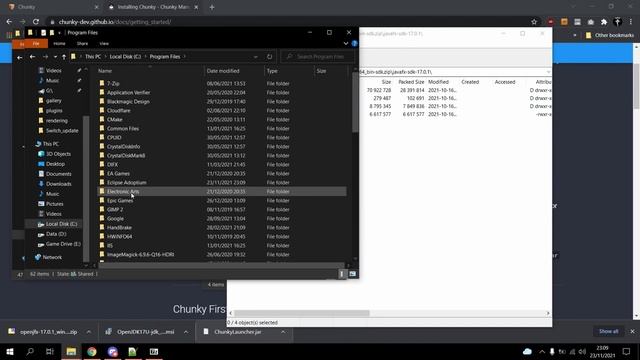Click the Search Program Files field
640x360 pixels.
point(318,57)
